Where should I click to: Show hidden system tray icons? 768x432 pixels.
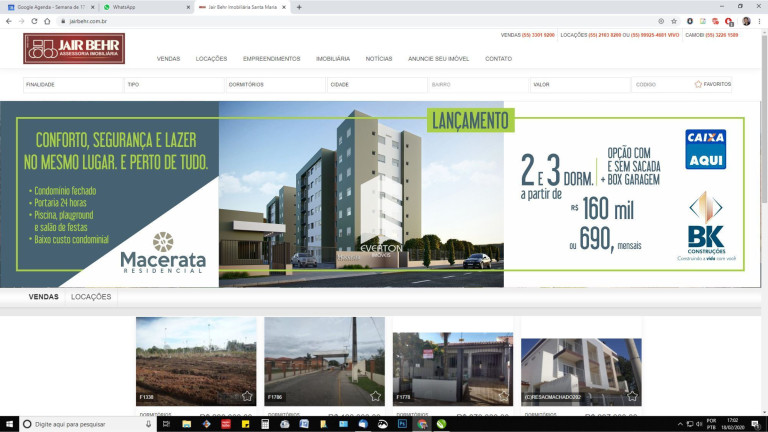pos(680,424)
